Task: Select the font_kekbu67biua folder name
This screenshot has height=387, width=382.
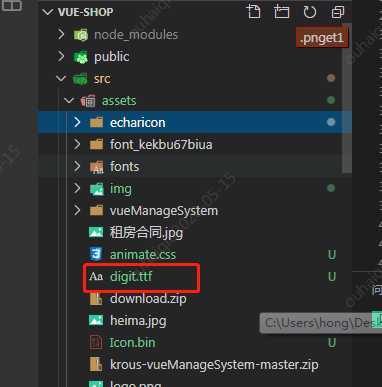Action: click(x=161, y=145)
